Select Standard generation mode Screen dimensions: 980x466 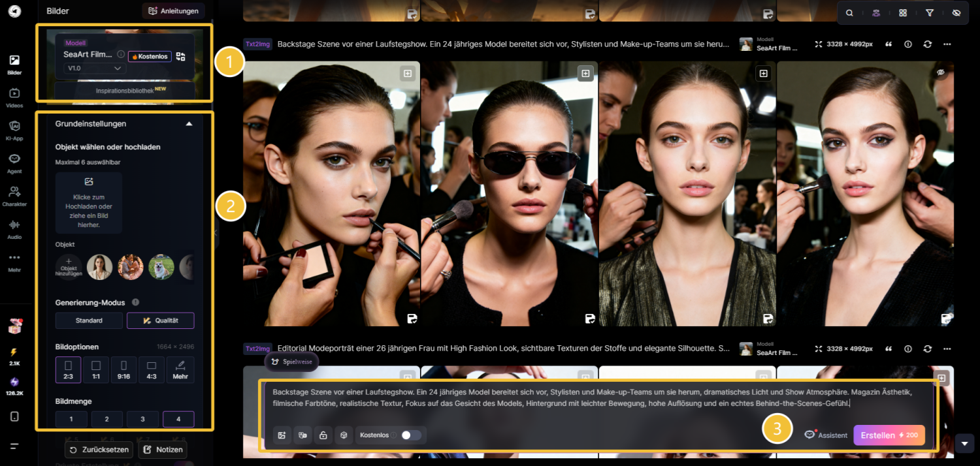click(x=89, y=320)
